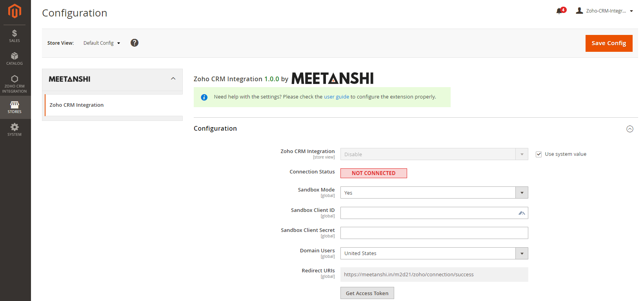
Task: Open Zoho CRM Integration sidebar menu
Action: [15, 84]
